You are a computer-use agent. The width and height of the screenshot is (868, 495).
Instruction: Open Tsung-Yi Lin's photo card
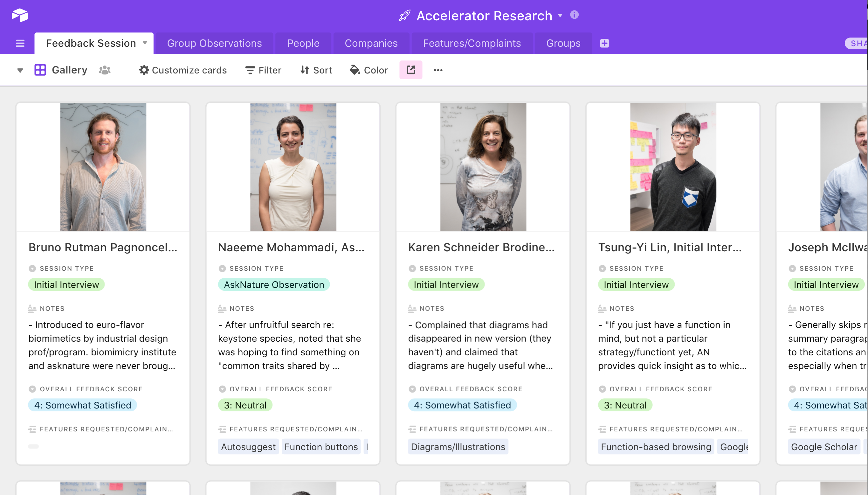[x=673, y=167]
